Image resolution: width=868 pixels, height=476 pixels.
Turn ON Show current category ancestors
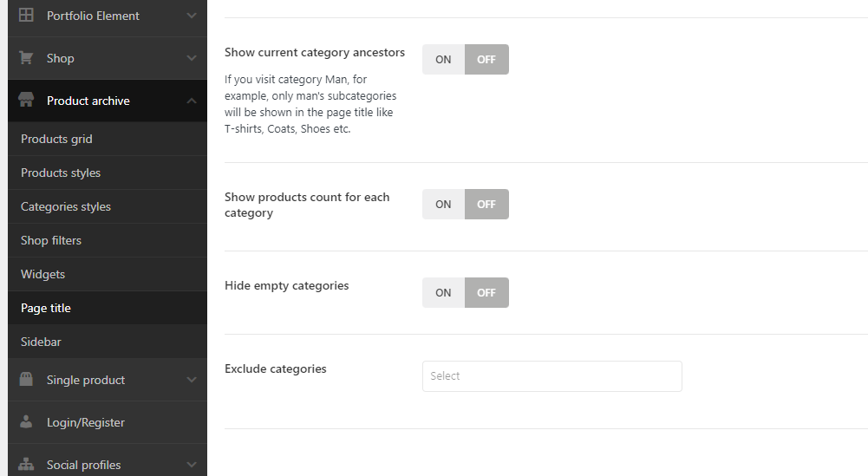coord(443,60)
